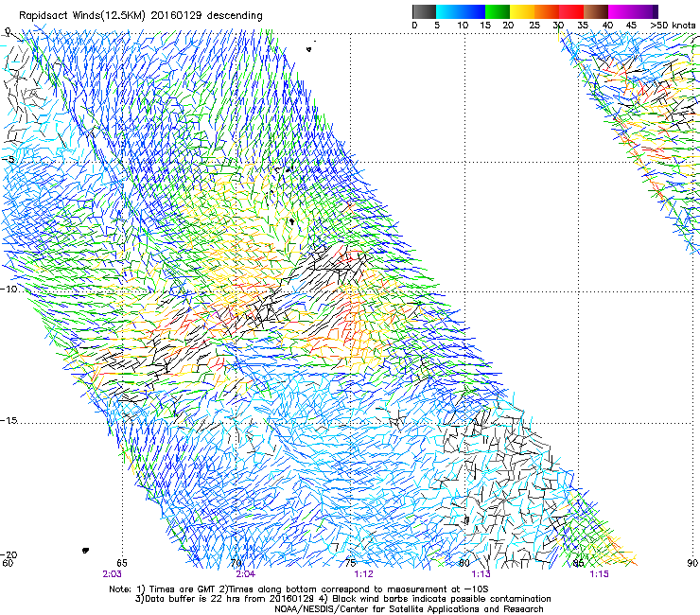This screenshot has height=615, width=700.
Task: Click the "45" legend scale number
Action: (631, 25)
